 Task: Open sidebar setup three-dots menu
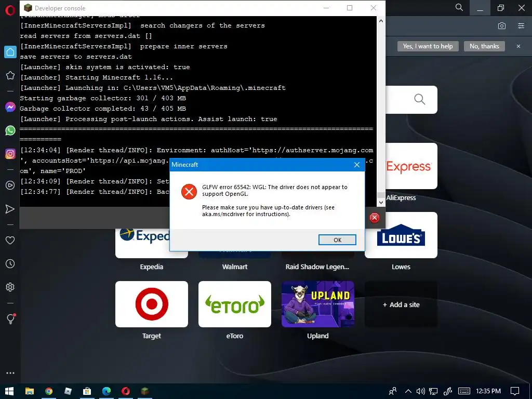(x=10, y=373)
